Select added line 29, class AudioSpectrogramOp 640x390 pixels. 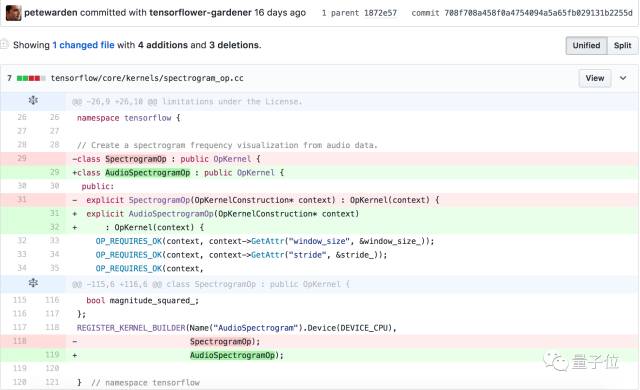click(320, 173)
